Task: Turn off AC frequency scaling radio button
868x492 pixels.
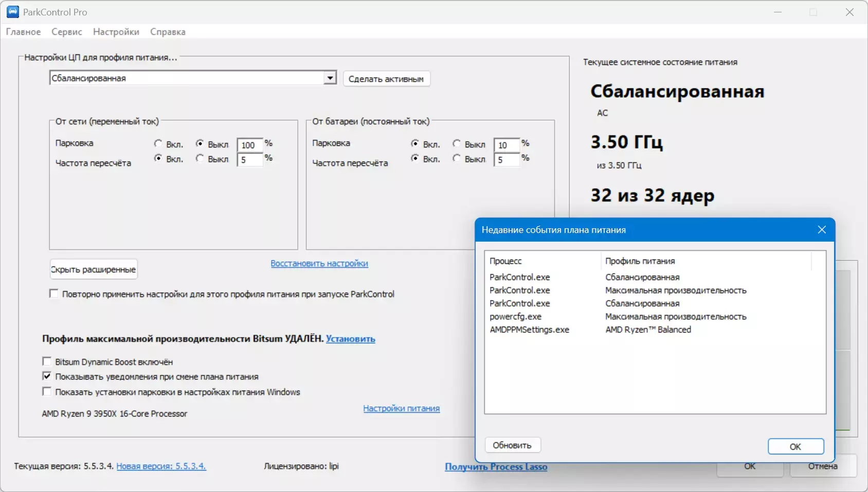Action: (200, 158)
